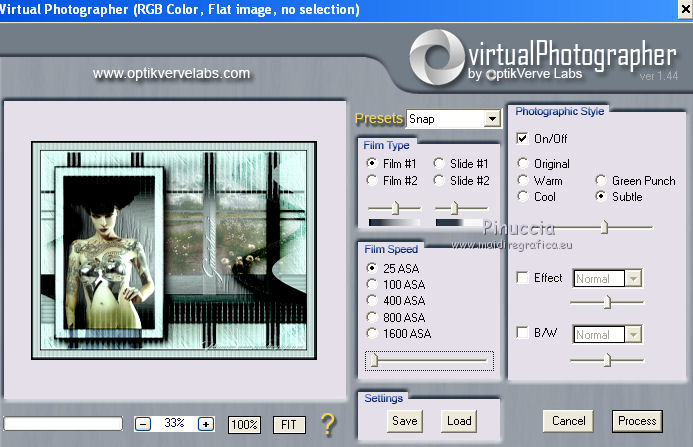Set preview zoom to 100%
This screenshot has width=693, height=447.
point(244,425)
